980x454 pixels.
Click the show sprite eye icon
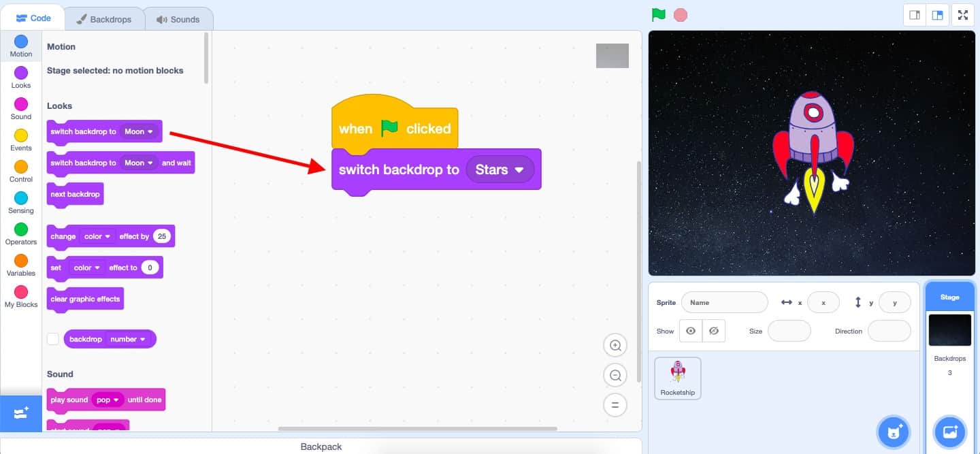coord(691,331)
